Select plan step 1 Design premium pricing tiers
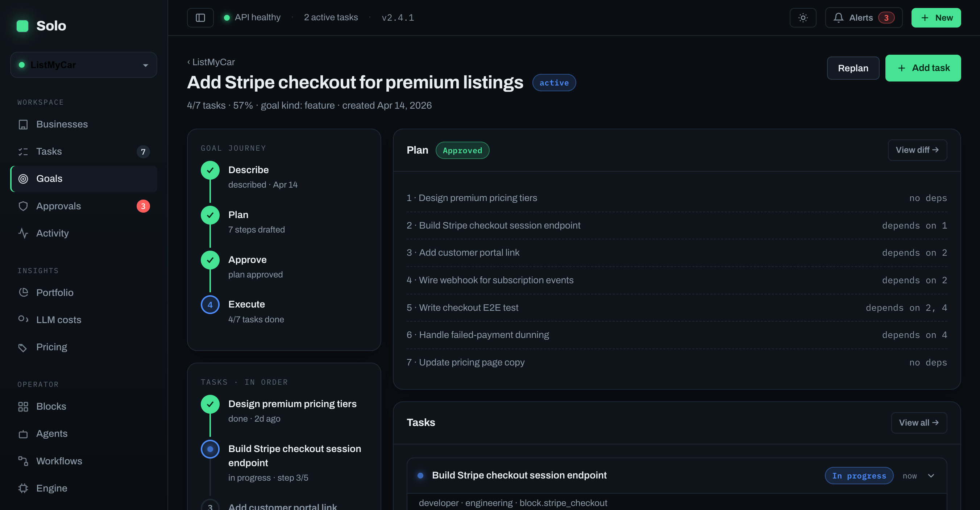Screen dimensions: 980x510 (676, 198)
